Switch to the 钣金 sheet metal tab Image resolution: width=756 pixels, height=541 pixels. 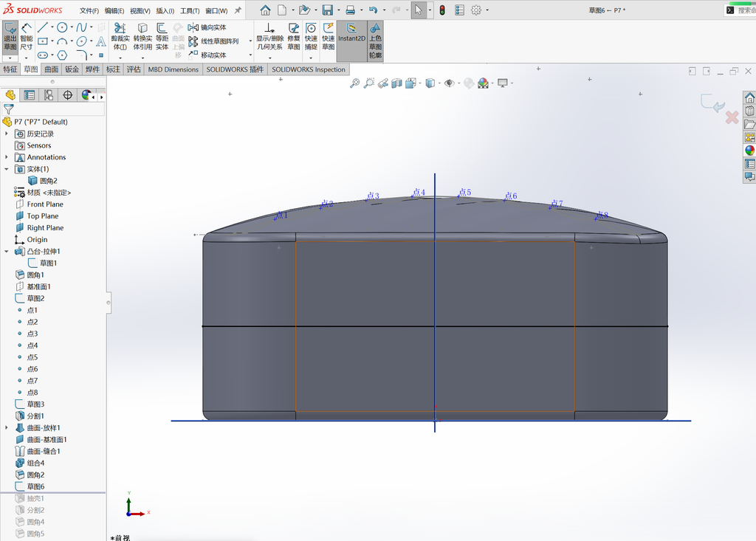(72, 69)
